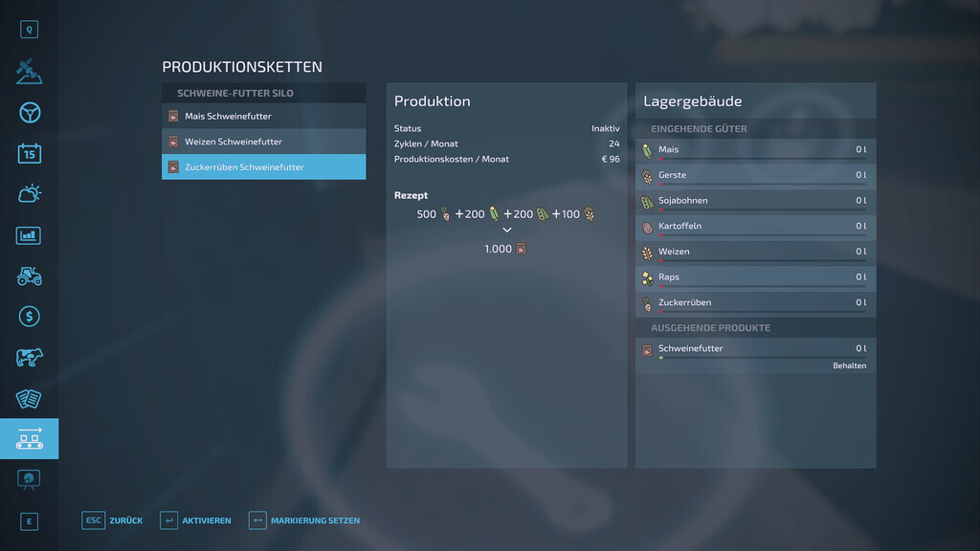Click the sugar beet icon in recipe
Image resolution: width=980 pixels, height=551 pixels.
445,214
